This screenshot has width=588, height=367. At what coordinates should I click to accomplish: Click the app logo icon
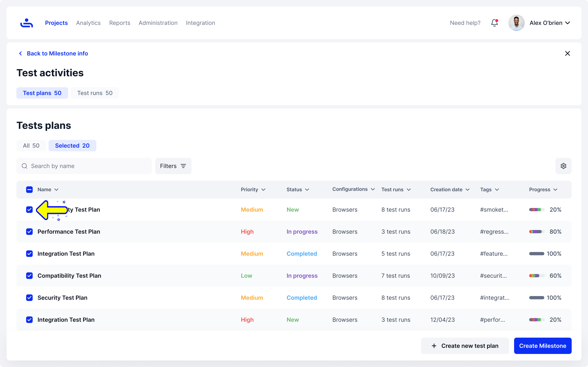tap(27, 23)
